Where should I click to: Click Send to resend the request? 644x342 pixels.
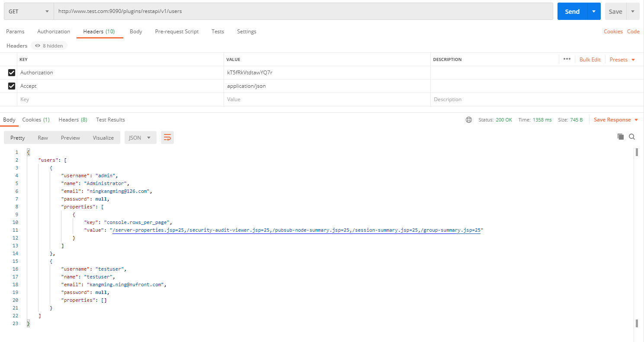tap(572, 11)
